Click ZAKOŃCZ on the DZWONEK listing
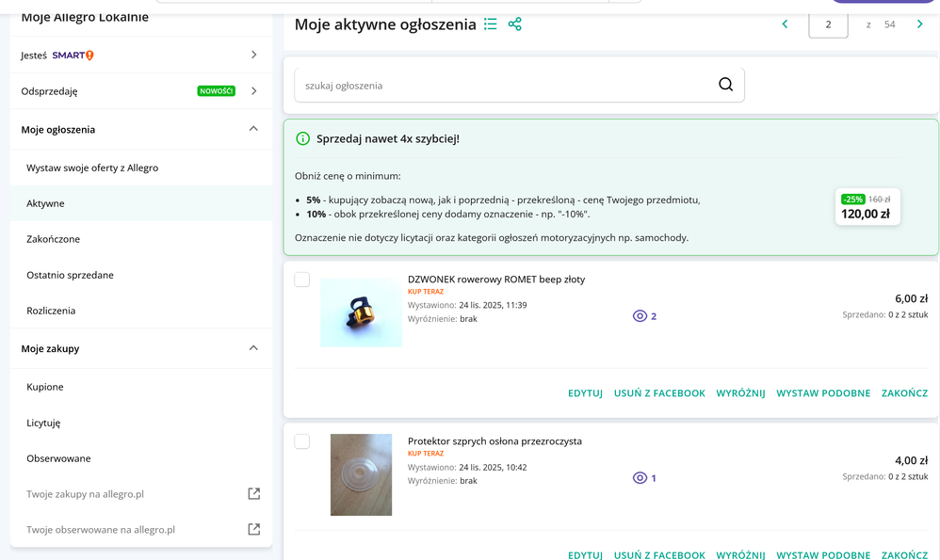The height and width of the screenshot is (560, 940). click(904, 393)
